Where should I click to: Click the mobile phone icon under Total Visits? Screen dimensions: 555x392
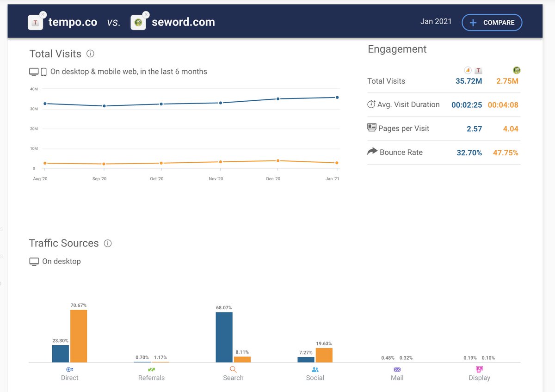44,72
